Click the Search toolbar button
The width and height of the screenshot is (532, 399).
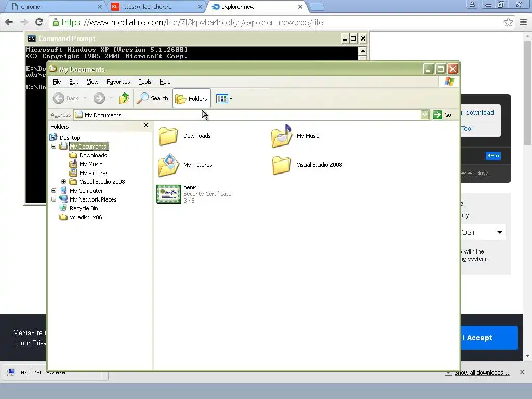(x=152, y=98)
